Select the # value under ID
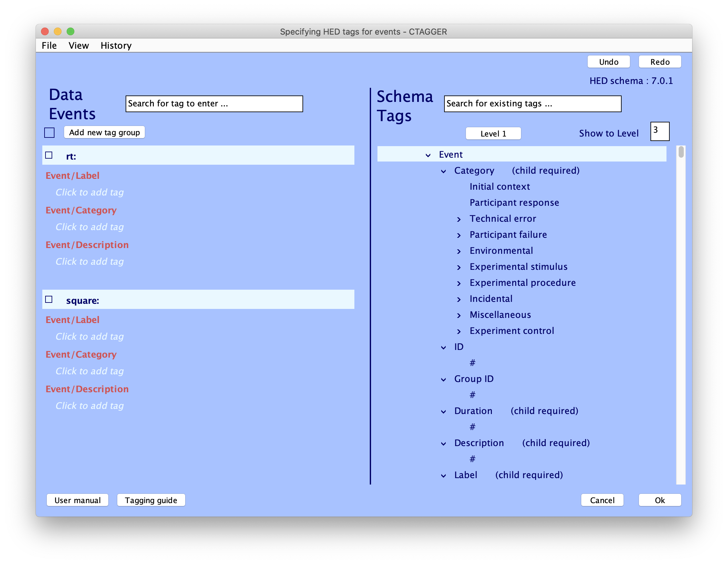 tap(472, 363)
